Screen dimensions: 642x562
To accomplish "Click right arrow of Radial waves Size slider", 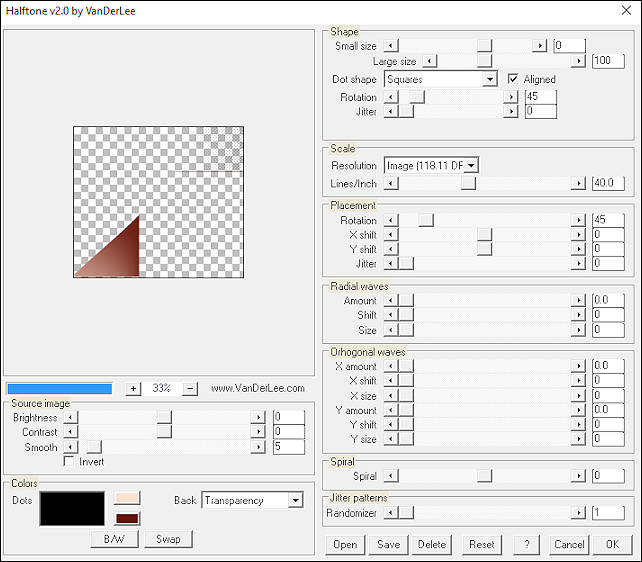I will [578, 330].
